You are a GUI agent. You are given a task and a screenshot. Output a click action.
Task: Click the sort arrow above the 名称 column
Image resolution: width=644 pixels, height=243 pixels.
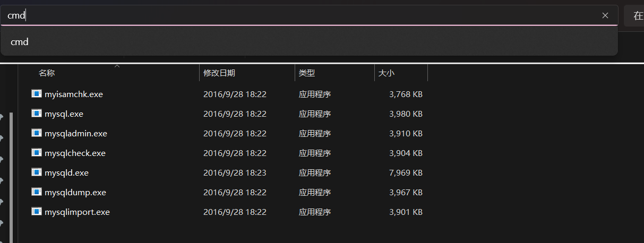click(117, 66)
